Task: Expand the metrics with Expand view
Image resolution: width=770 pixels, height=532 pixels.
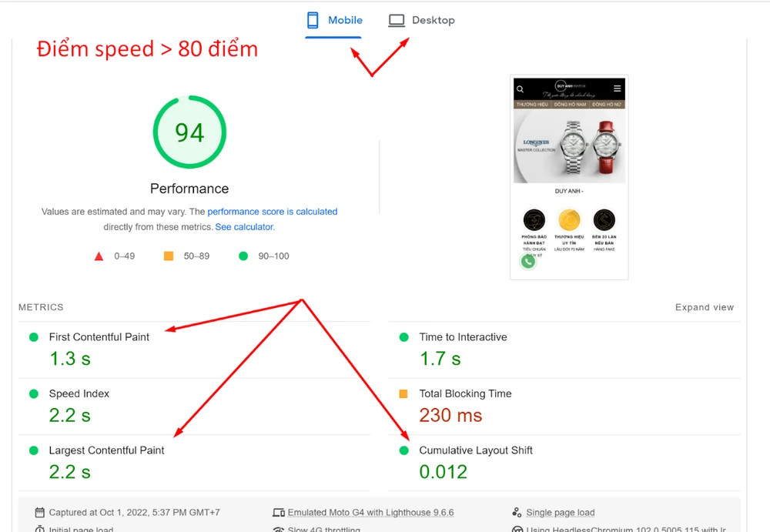Action: (704, 307)
